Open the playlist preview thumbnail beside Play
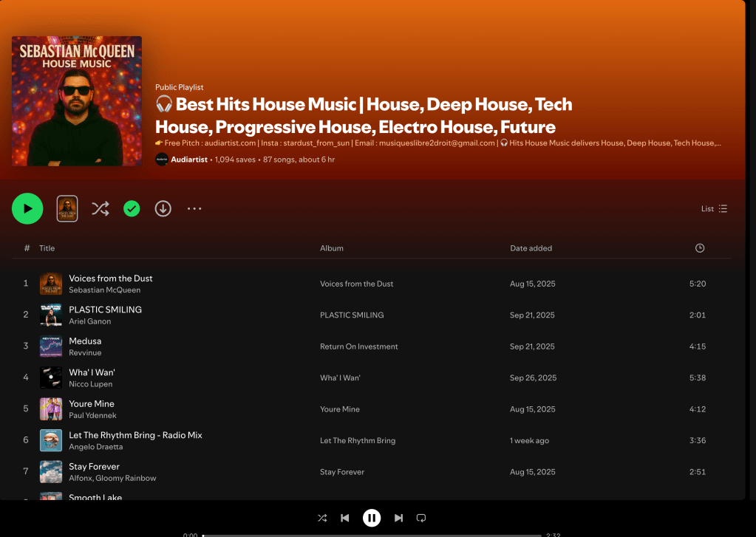 tap(67, 209)
